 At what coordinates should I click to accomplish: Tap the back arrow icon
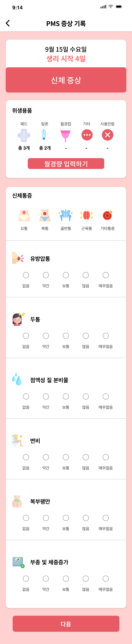point(8,23)
